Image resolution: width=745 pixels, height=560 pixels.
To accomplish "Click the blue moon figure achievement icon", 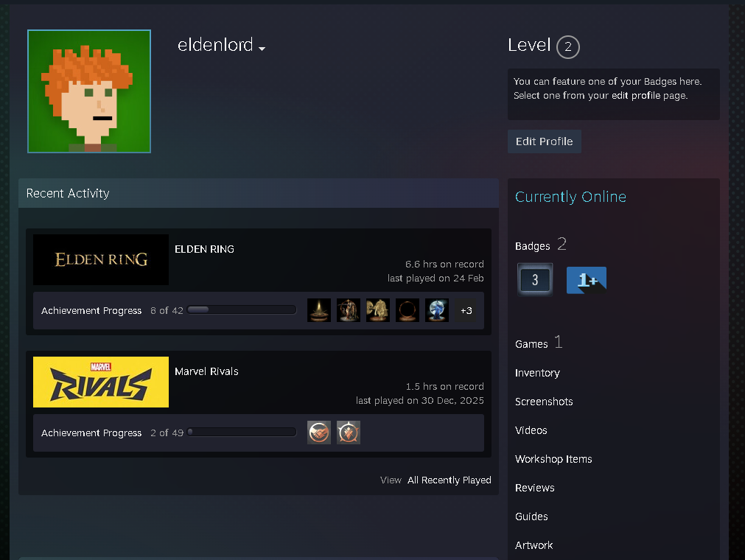I will pyautogui.click(x=437, y=310).
